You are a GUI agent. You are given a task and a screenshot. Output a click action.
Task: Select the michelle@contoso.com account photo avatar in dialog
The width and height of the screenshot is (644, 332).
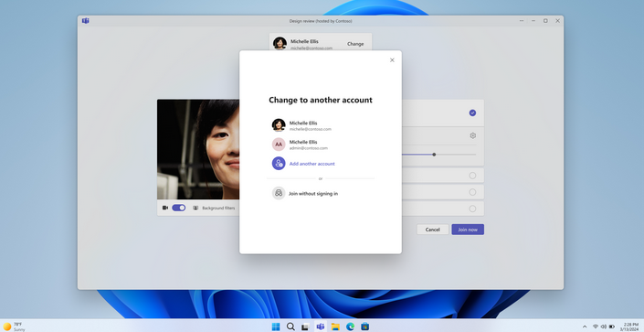279,125
